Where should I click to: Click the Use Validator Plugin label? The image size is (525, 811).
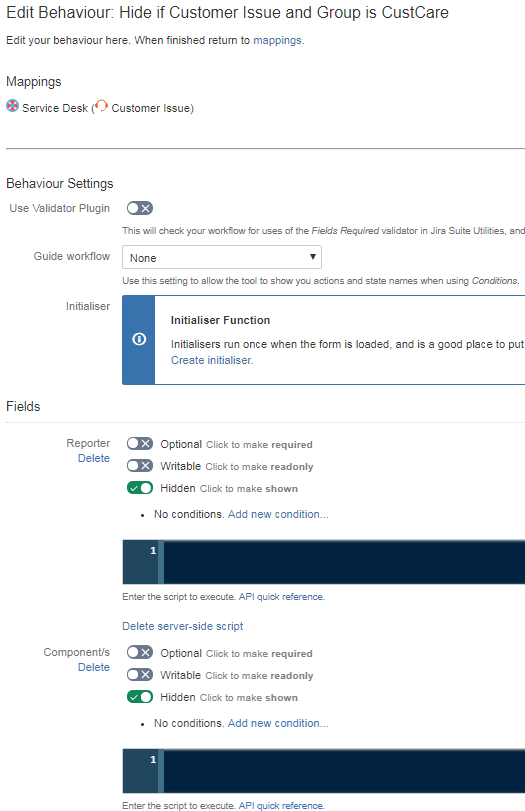pos(59,208)
